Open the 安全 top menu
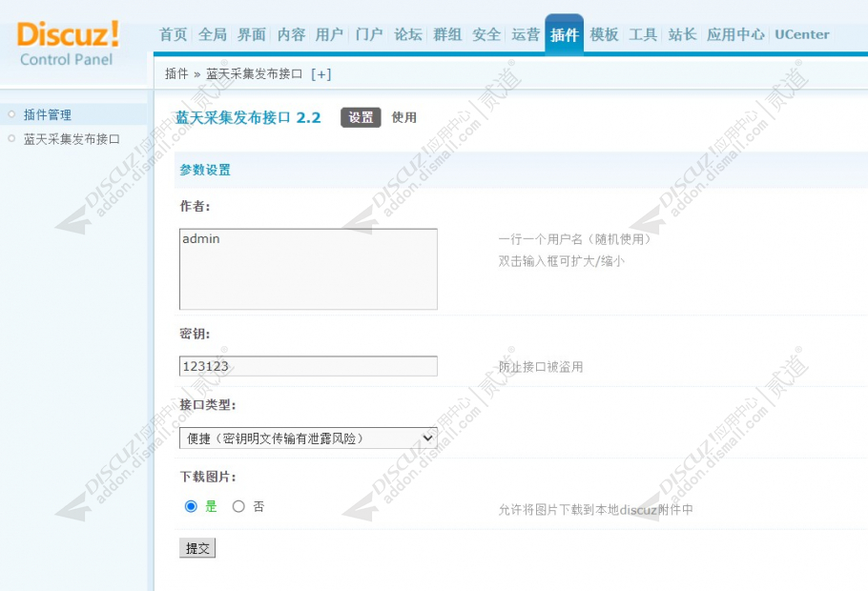This screenshot has height=591, width=868. [486, 34]
